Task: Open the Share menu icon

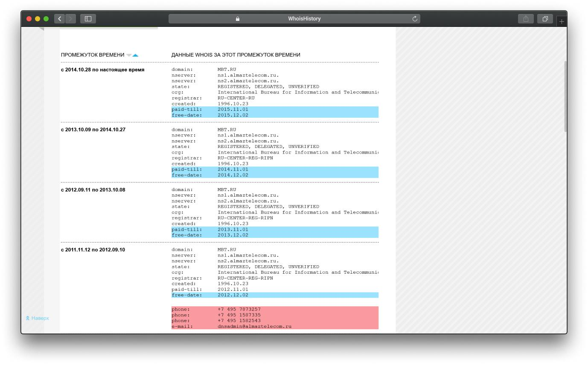Action: pos(526,19)
